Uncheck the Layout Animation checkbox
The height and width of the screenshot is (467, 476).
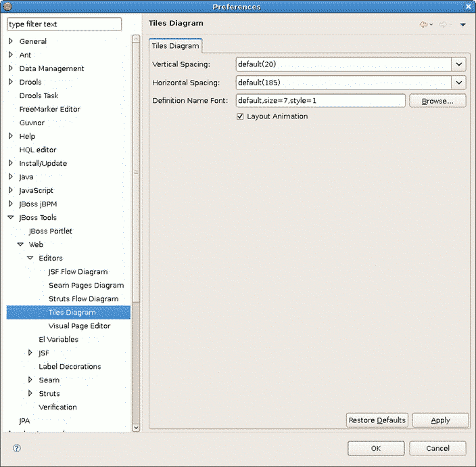click(240, 116)
